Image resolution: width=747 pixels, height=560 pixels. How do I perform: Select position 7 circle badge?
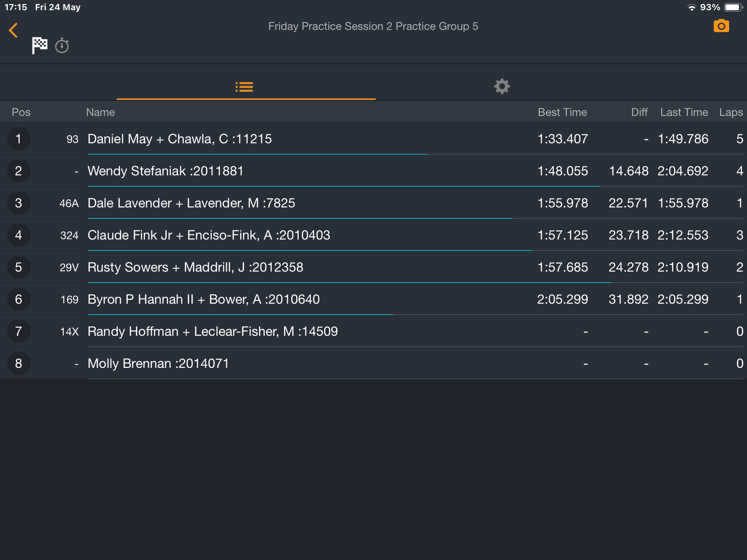tap(19, 331)
